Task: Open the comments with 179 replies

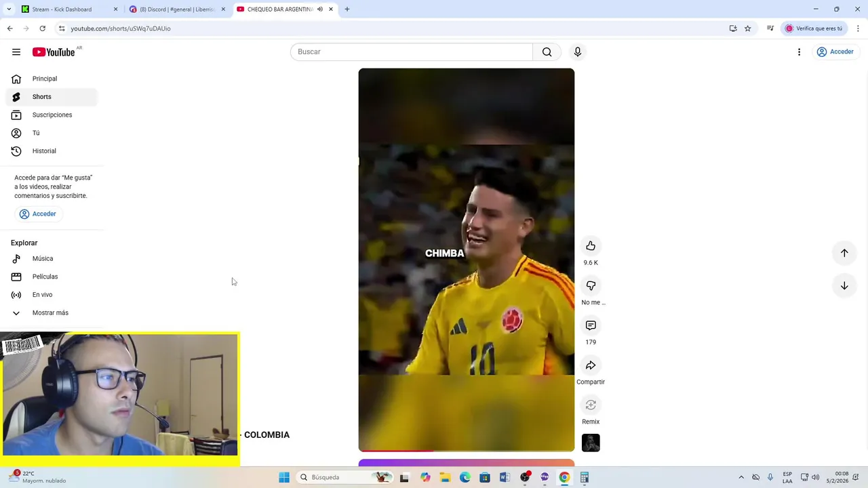Action: click(591, 325)
